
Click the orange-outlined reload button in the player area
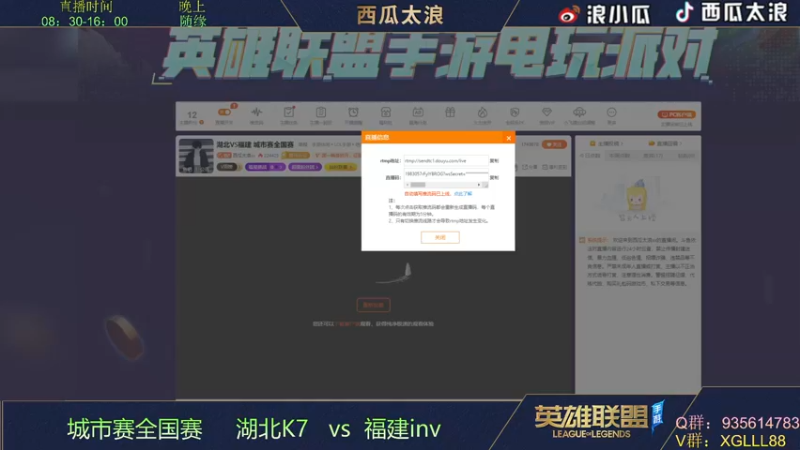(x=373, y=305)
